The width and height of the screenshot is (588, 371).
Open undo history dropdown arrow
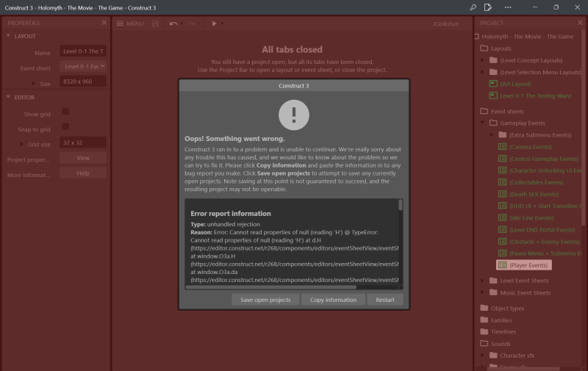[182, 24]
